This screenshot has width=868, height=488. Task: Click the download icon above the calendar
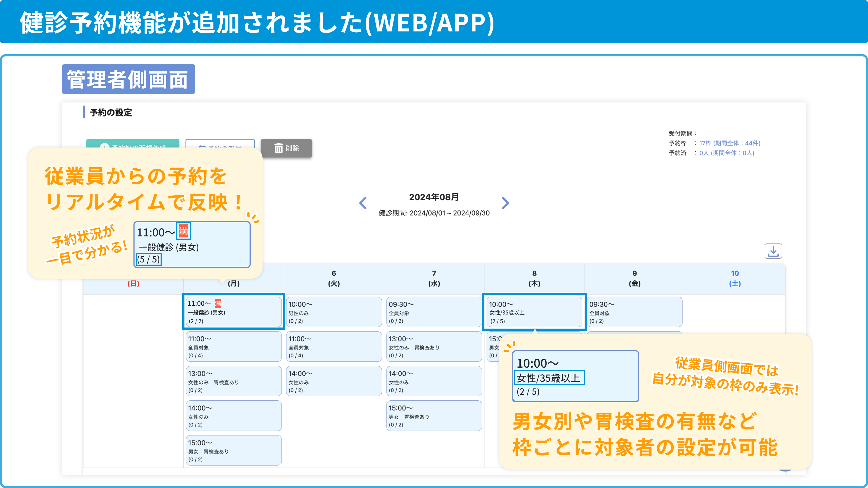[773, 251]
